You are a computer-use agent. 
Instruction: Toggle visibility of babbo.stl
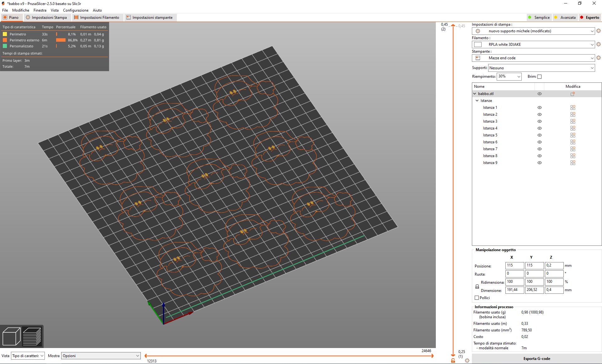click(x=539, y=94)
